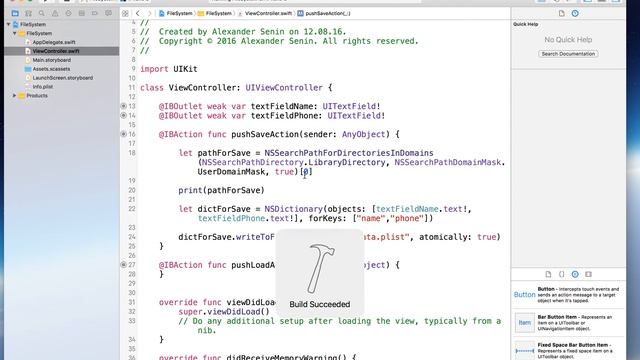Open the Project navigator folder icon
The image size is (640, 360).
pyautogui.click(x=15, y=13)
